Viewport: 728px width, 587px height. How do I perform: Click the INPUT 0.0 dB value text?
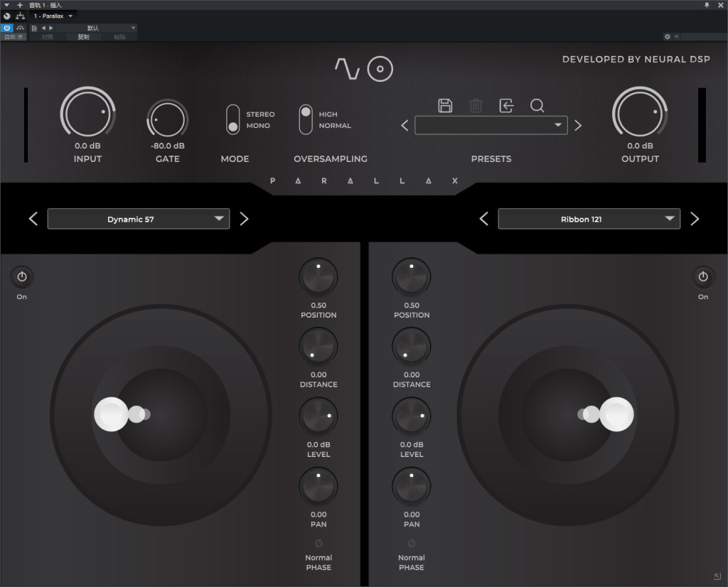coord(87,146)
